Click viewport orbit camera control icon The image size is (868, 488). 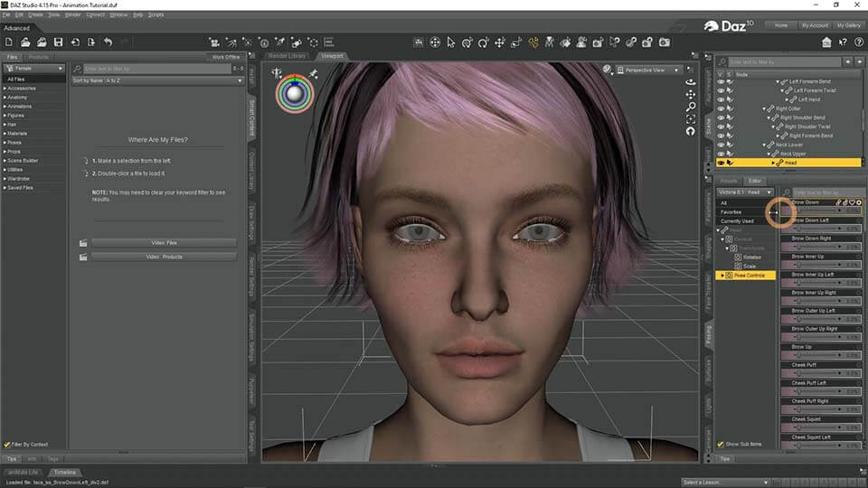(x=690, y=82)
